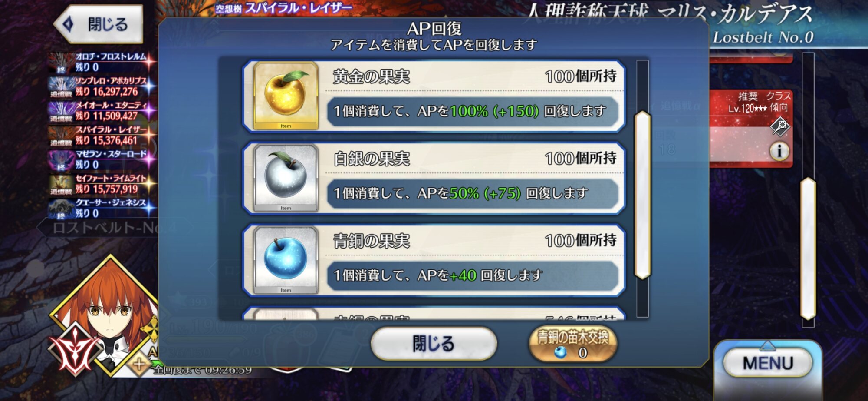The image size is (868, 401).
Task: Open the MENU button
Action: click(768, 363)
